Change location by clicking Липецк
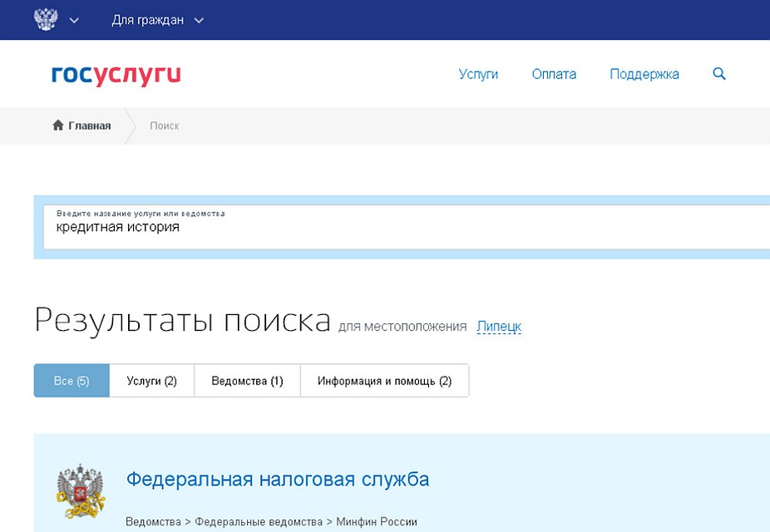 (499, 327)
